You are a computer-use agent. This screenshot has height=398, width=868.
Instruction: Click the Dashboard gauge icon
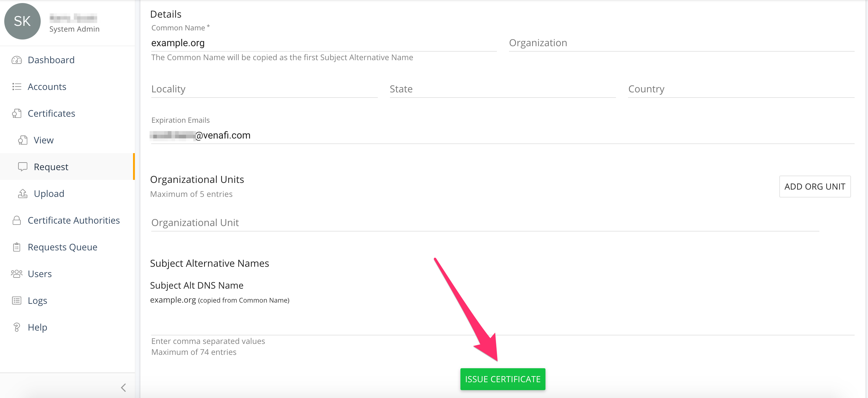click(16, 60)
